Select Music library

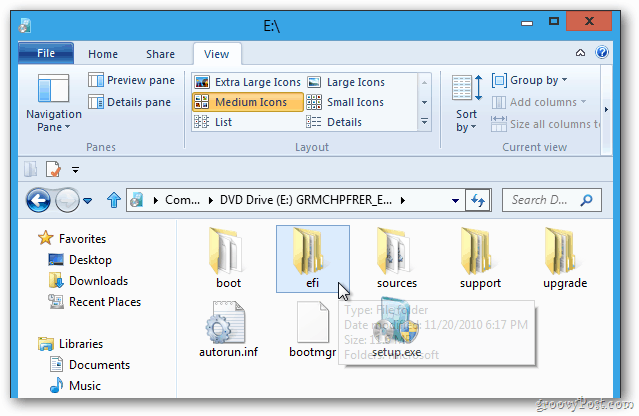point(75,385)
